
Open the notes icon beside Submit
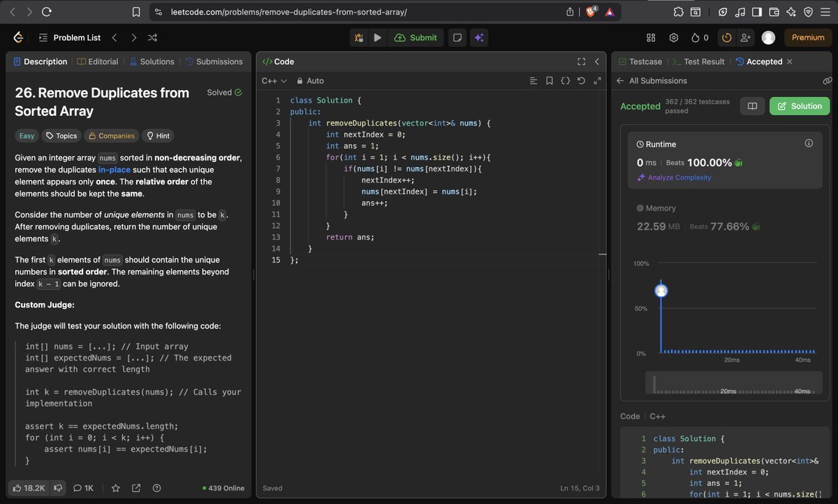457,38
